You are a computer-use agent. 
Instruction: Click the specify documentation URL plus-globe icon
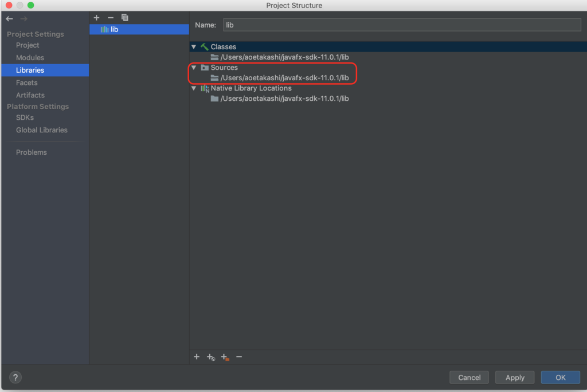pyautogui.click(x=211, y=357)
